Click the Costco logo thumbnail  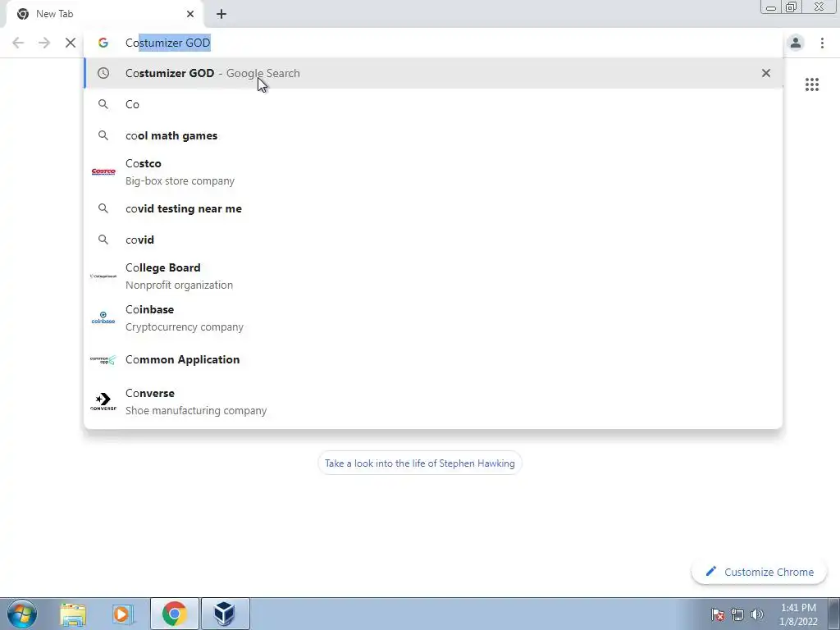coord(103,172)
